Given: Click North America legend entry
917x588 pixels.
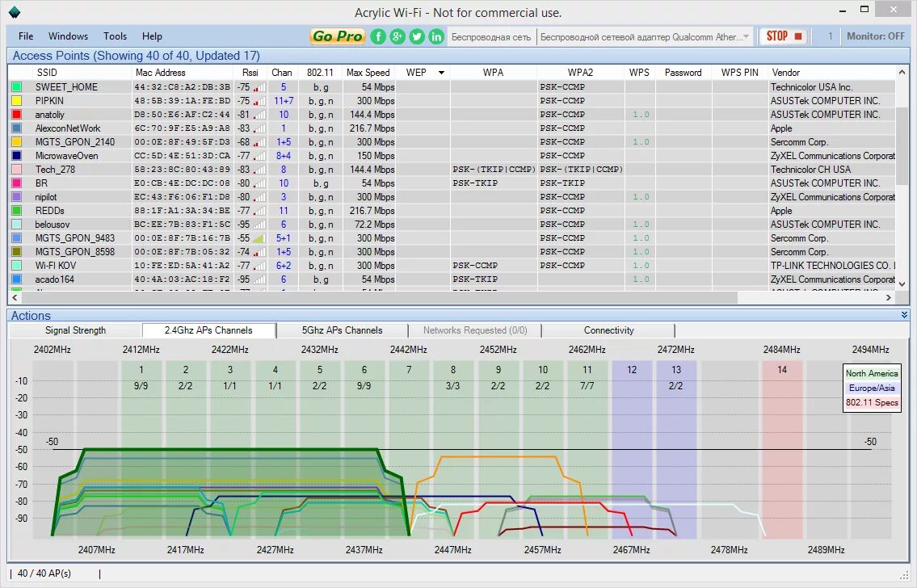Looking at the screenshot, I should tap(872, 373).
